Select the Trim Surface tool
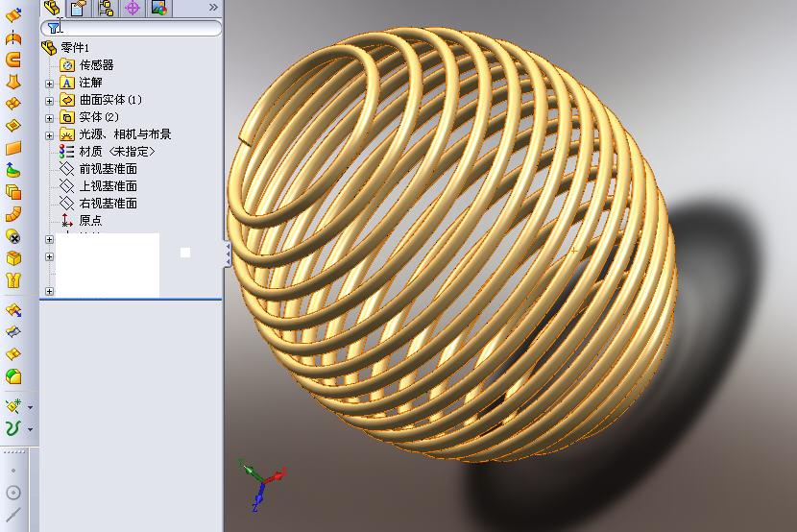797x532 pixels. [13, 332]
